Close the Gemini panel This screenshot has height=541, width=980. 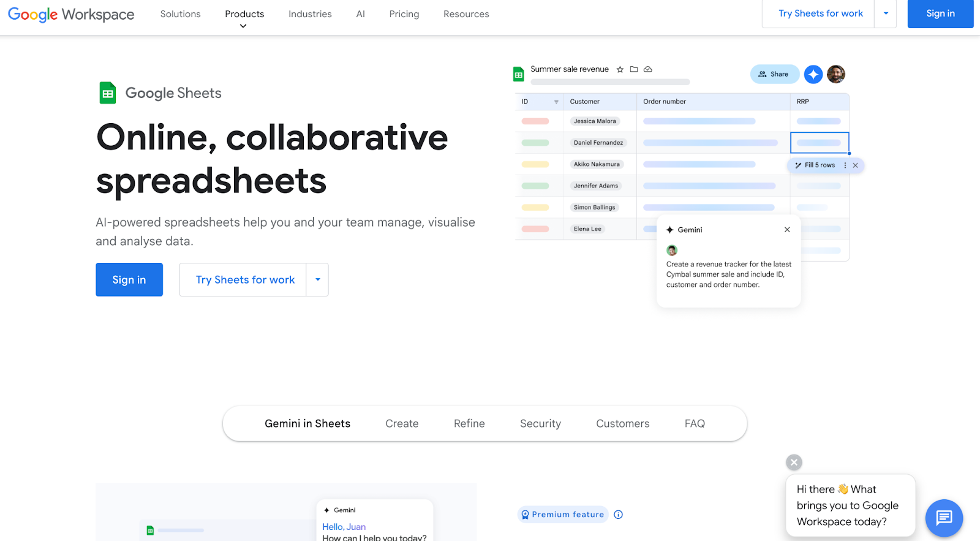[x=787, y=230]
